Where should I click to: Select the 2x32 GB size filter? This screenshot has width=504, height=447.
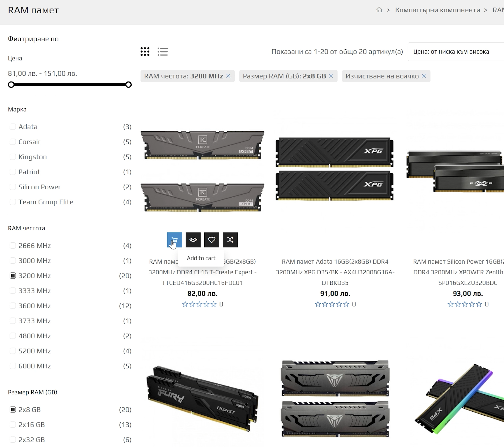13,439
